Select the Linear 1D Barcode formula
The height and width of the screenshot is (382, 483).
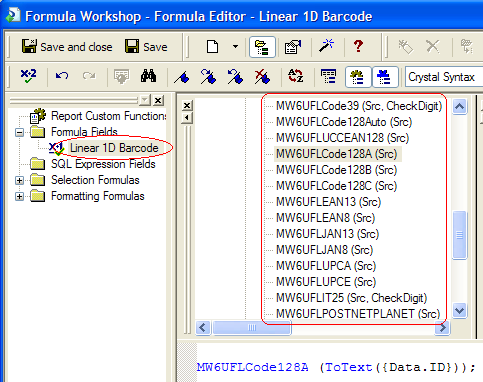(x=114, y=148)
